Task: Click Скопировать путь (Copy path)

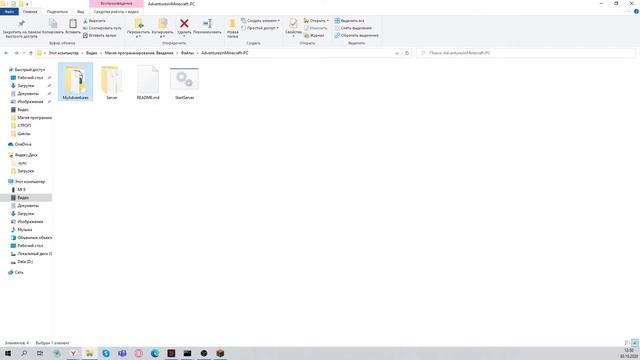Action: 102,28
